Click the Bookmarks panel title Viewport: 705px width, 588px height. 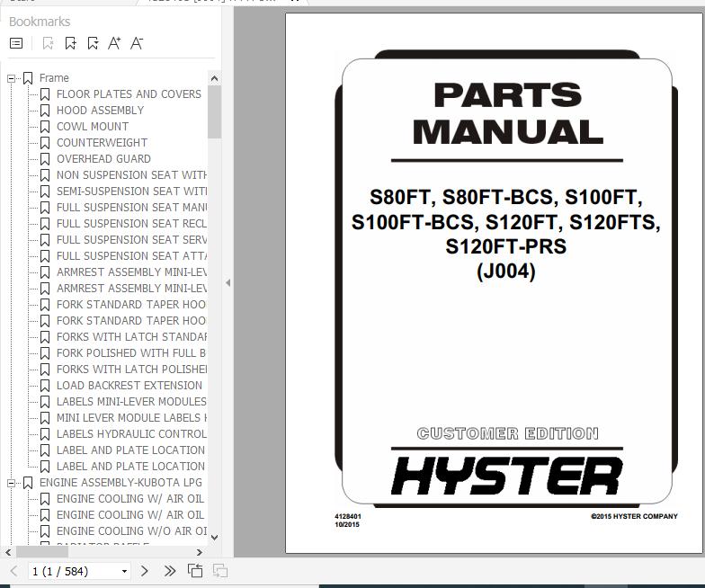click(40, 22)
